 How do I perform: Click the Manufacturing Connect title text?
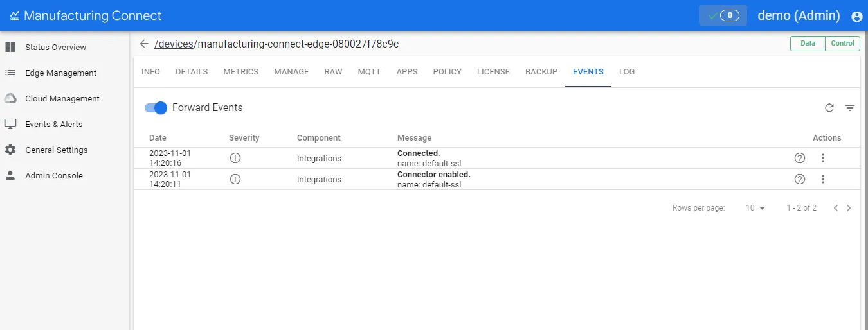tap(93, 15)
